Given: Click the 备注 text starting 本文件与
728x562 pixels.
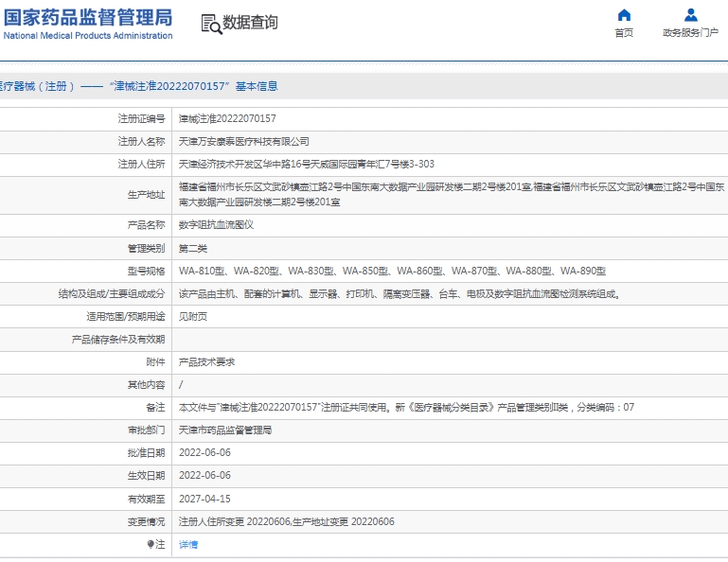Looking at the screenshot, I should click(x=406, y=408).
